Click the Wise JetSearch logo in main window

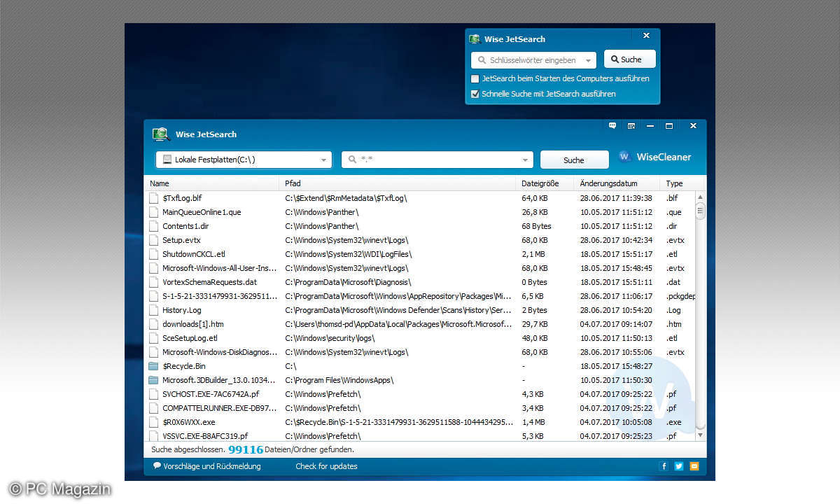pyautogui.click(x=161, y=134)
